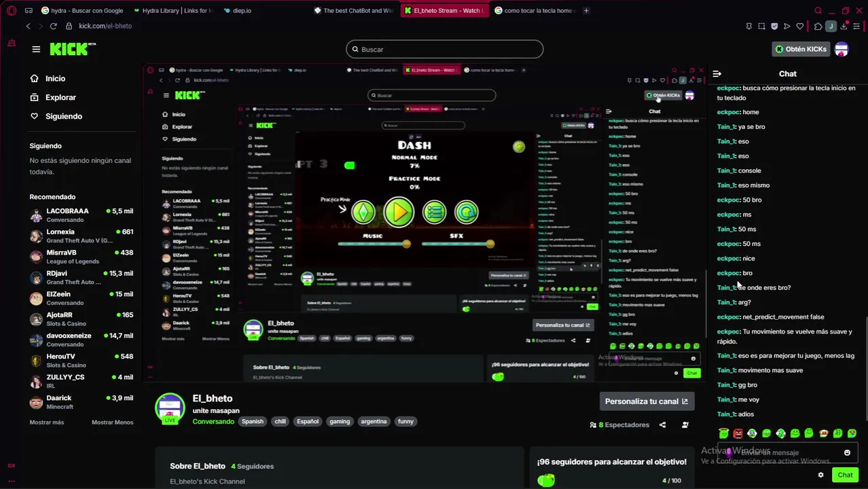868x489 pixels.
Task: Send message with green Chat button
Action: 845,475
